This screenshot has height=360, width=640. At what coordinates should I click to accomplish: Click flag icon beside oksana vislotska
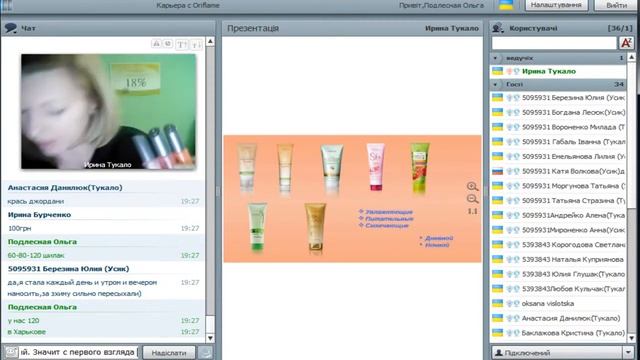pyautogui.click(x=497, y=303)
